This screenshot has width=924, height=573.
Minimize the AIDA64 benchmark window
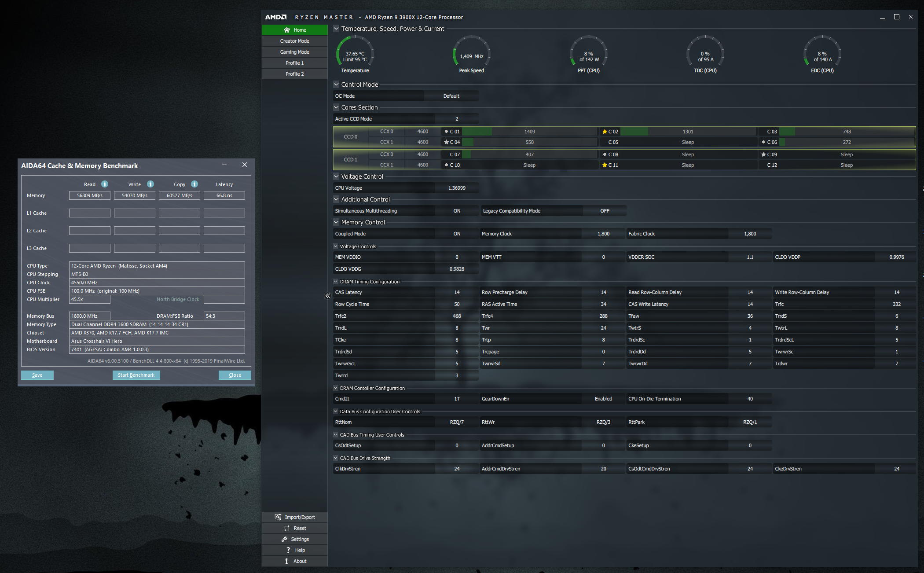tap(224, 165)
